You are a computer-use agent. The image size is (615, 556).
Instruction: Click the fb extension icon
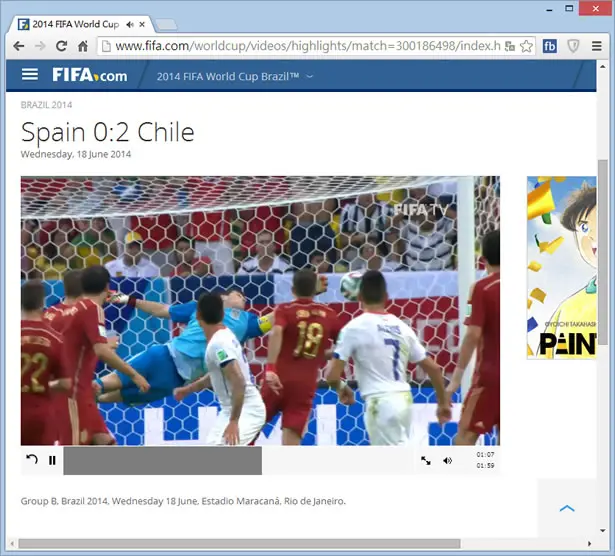pos(549,46)
